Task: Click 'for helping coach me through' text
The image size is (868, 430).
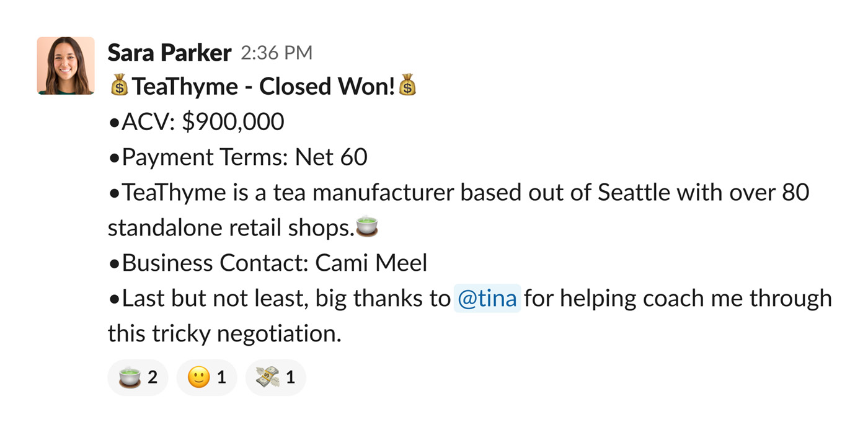Action: coord(678,299)
